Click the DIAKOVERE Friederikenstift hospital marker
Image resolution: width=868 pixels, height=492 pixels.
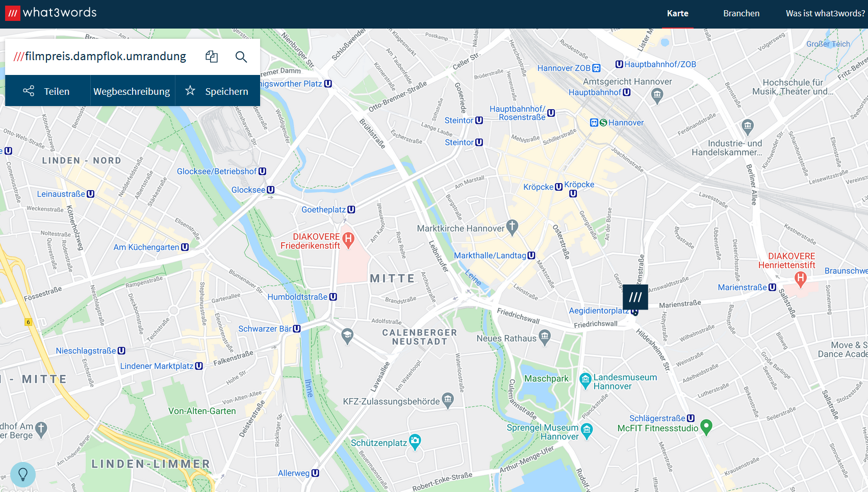(348, 239)
